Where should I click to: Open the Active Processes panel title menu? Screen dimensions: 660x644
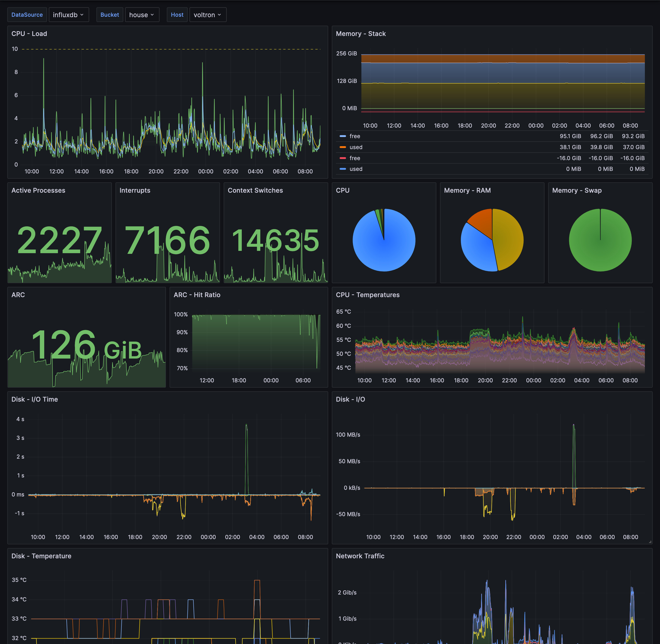(x=38, y=190)
